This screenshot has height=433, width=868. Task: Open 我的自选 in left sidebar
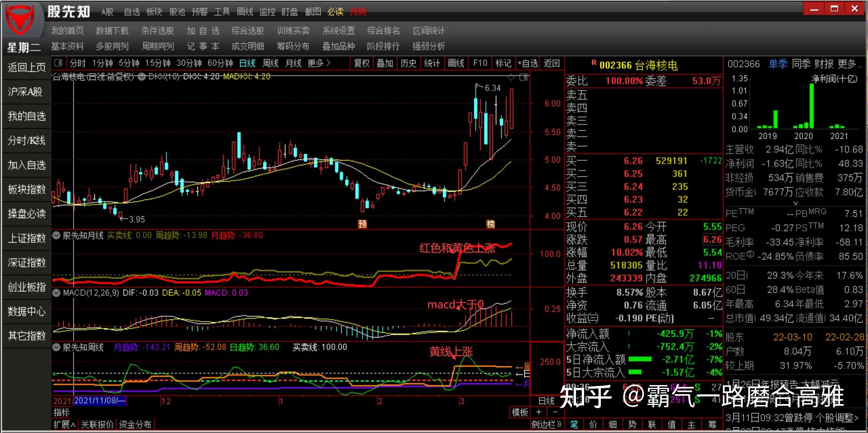point(27,116)
